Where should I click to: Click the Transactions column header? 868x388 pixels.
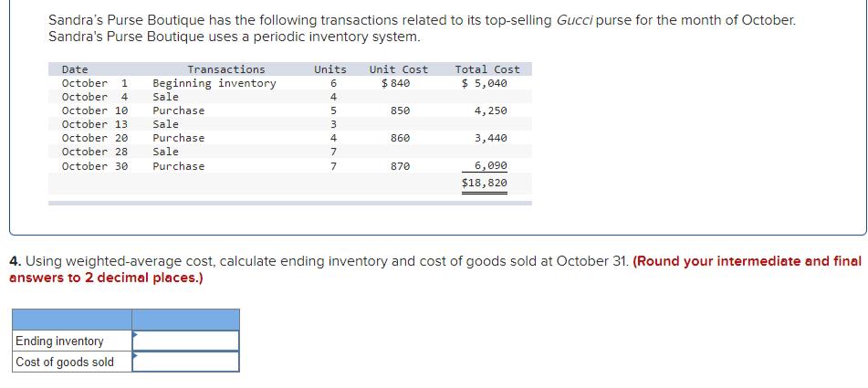click(x=225, y=69)
